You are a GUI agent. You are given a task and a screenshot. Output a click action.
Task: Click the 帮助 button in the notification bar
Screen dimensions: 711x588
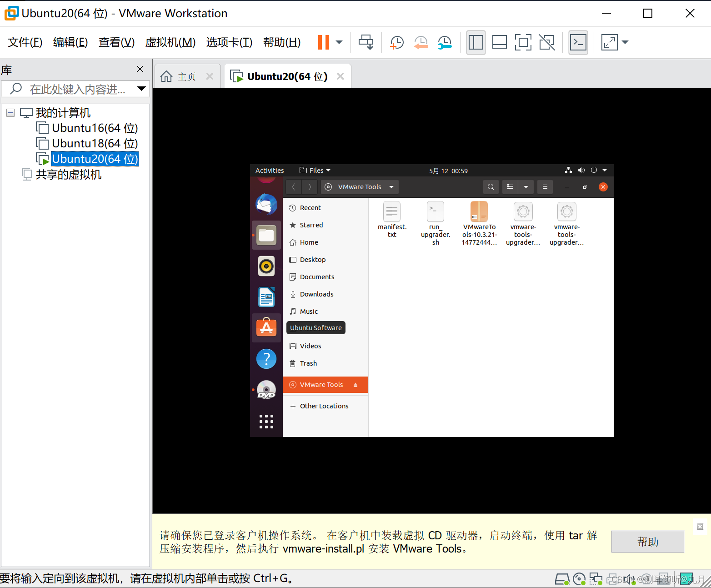[x=647, y=541]
